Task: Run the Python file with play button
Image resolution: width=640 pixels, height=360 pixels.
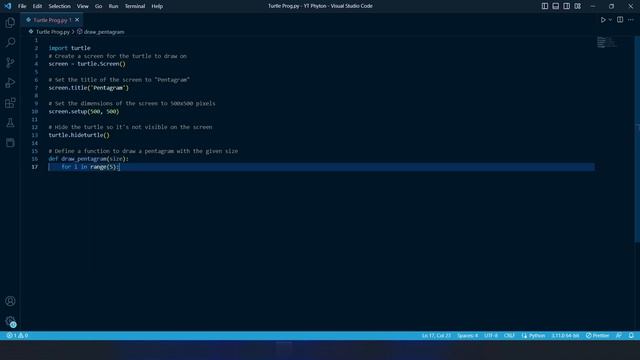Action: pyautogui.click(x=603, y=20)
